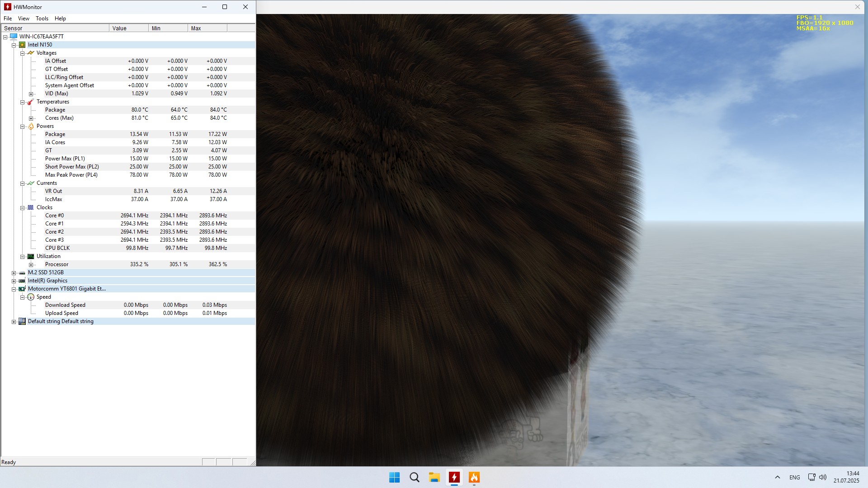
Task: Click the Value column header
Action: (x=128, y=28)
